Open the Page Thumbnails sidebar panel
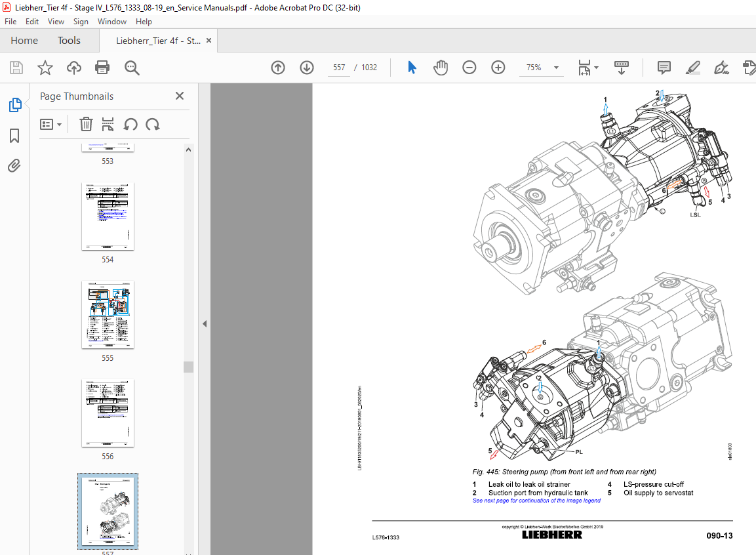 point(15,104)
